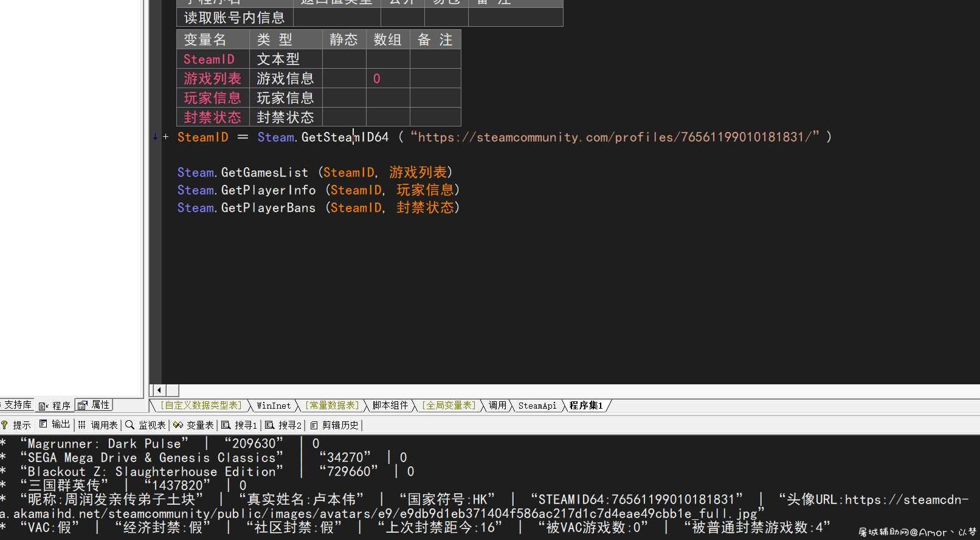The image size is (980, 540).
Task: Select the 游戏列表 variable name cell
Action: pyautogui.click(x=213, y=78)
